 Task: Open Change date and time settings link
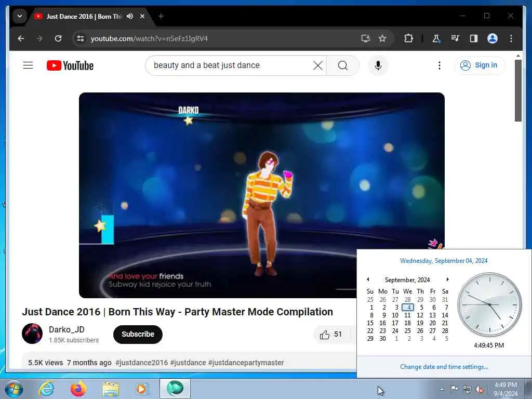tap(444, 367)
